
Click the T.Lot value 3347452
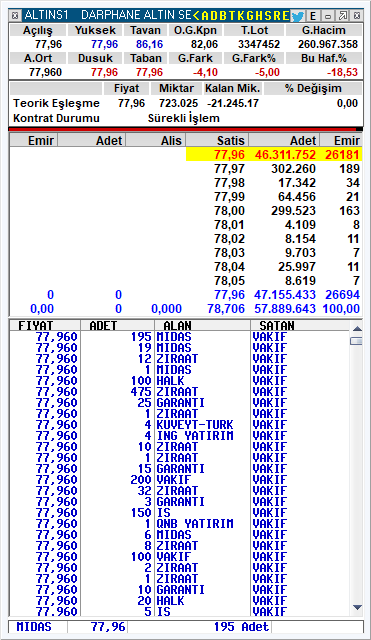pos(259,44)
